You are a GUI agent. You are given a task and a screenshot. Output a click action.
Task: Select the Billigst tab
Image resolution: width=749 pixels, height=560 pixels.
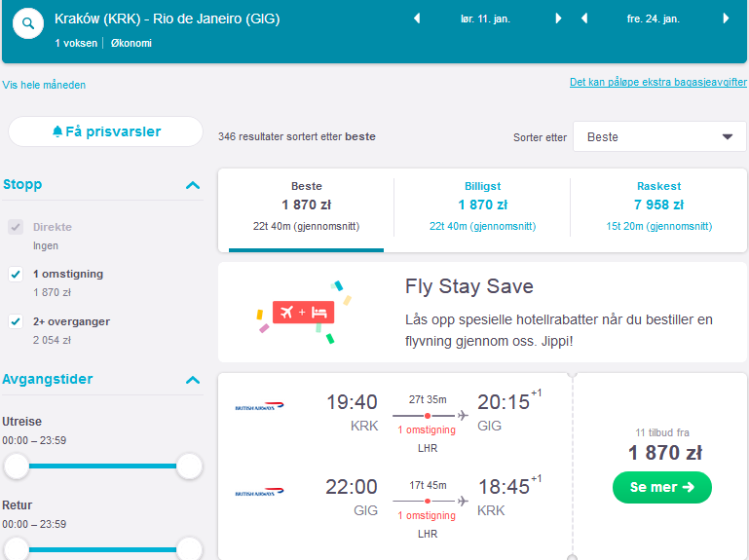tap(482, 206)
